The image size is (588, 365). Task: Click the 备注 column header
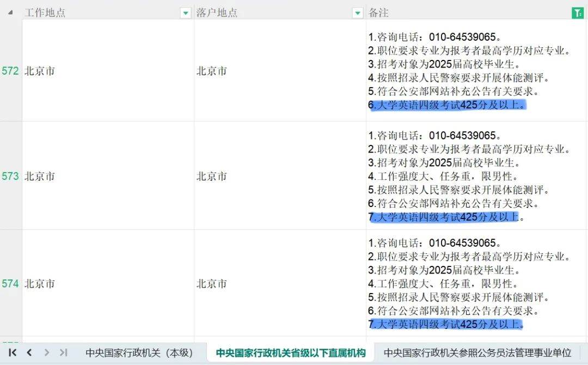476,13
